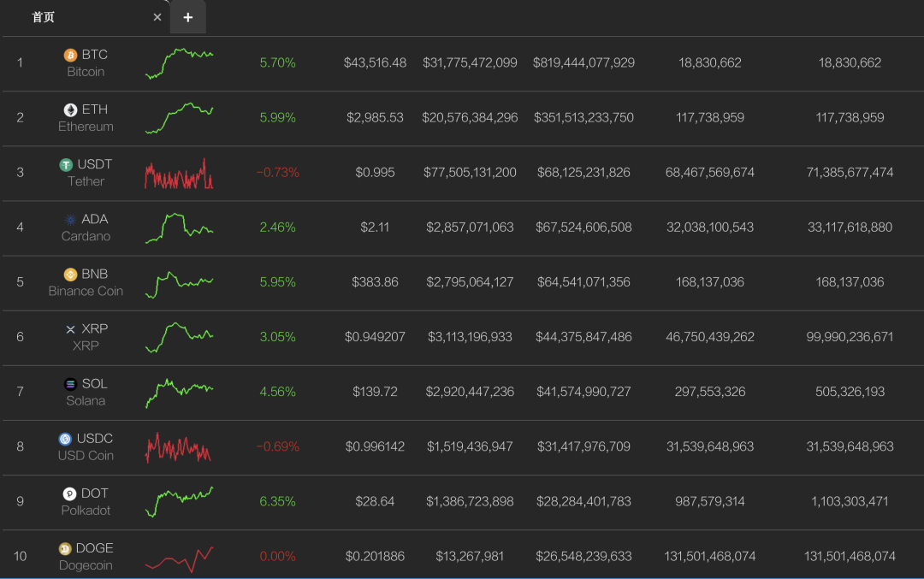Click the $43,516.48 Bitcoin price
Image resolution: width=924 pixels, height=579 pixels.
click(x=375, y=63)
